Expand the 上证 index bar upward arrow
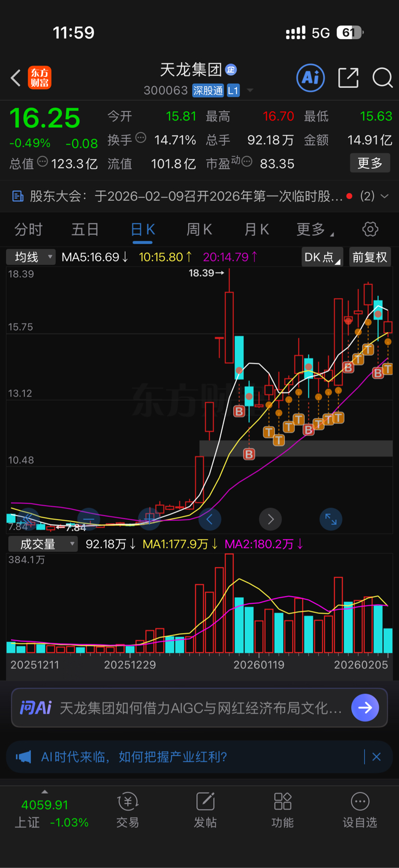 coord(45,792)
